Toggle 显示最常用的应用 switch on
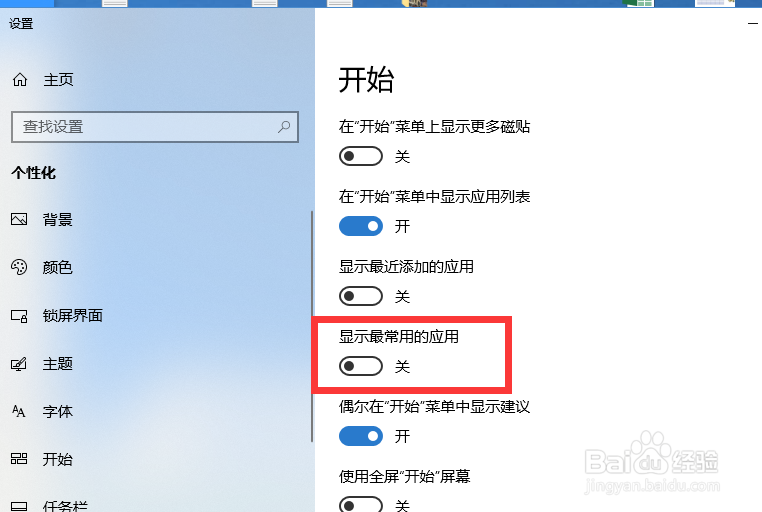The image size is (762, 512). point(361,366)
